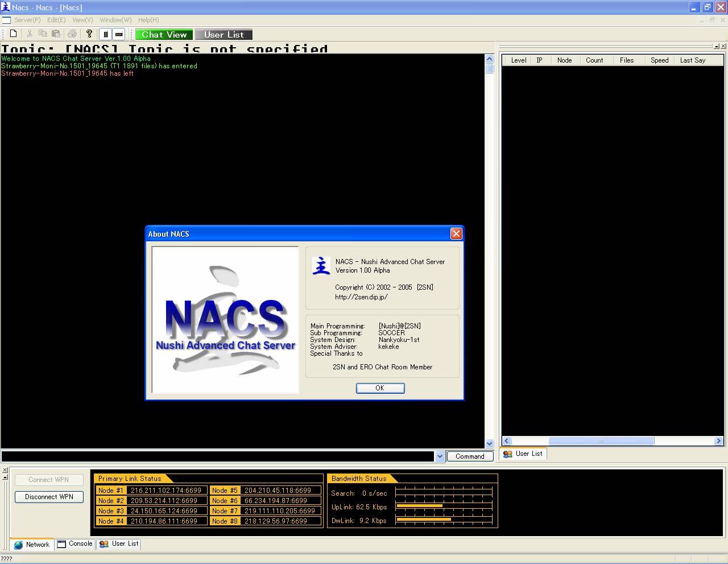Open the View(V) menu
The image size is (728, 564).
[82, 20]
